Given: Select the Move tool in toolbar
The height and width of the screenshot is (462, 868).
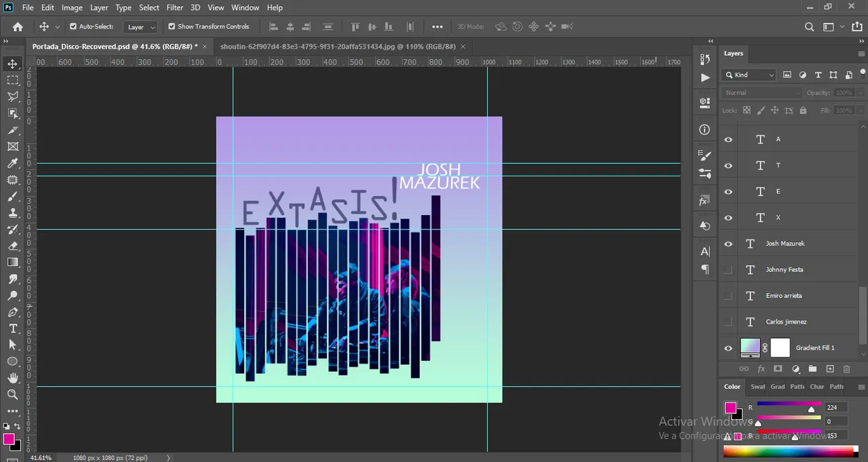Looking at the screenshot, I should point(13,64).
